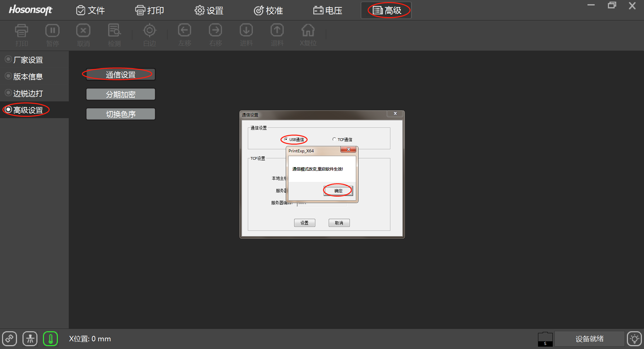
Task: Open the 电压 voltage menu
Action: (x=328, y=10)
